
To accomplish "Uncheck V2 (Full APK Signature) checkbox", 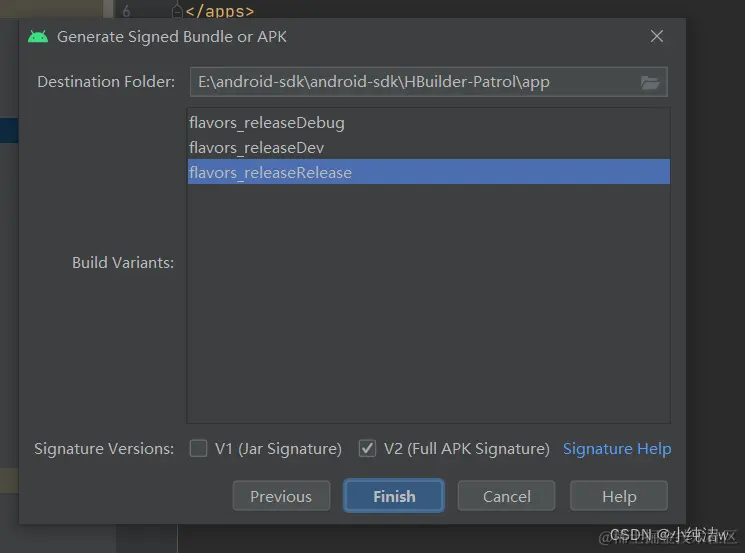I will click(x=367, y=448).
